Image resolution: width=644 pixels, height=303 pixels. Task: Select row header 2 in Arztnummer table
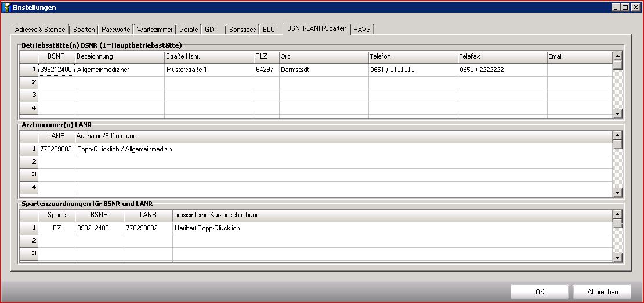coord(29,161)
